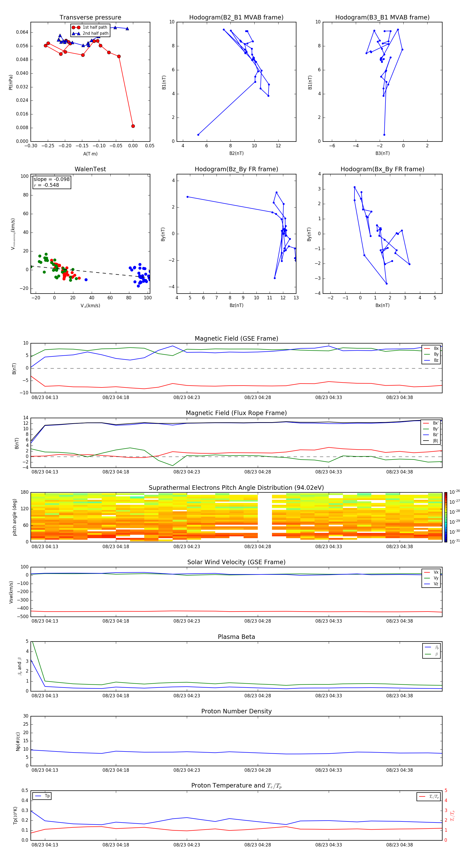This screenshot has height=868, width=473.
Task: Click the 'Proton Number Density' title
Action: [x=236, y=711]
